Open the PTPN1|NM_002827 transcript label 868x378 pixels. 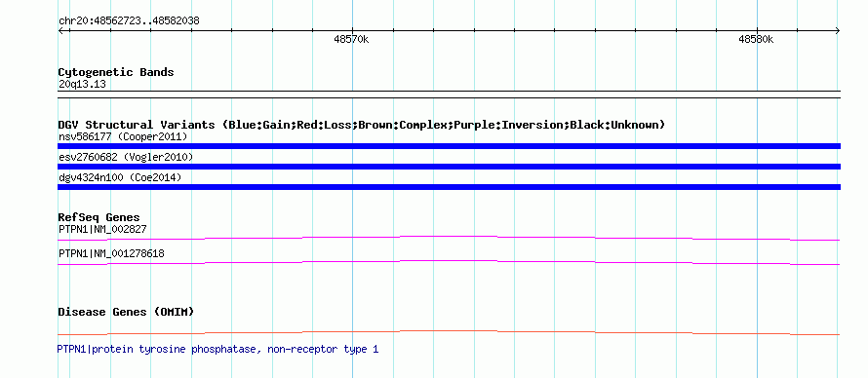102,229
